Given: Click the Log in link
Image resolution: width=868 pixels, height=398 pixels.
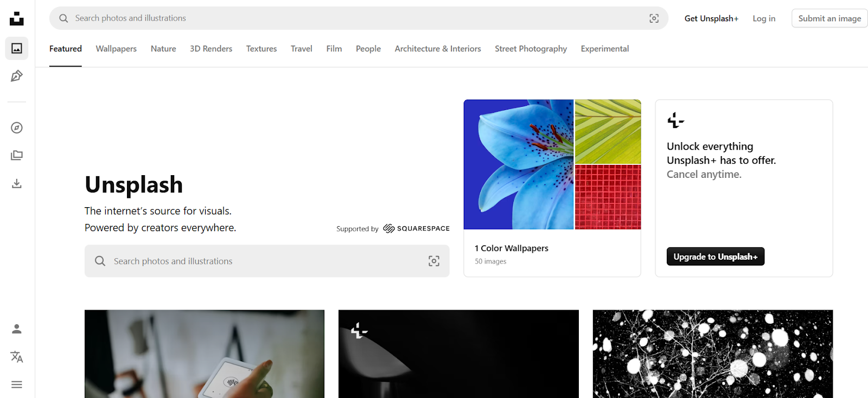Looking at the screenshot, I should (x=764, y=18).
